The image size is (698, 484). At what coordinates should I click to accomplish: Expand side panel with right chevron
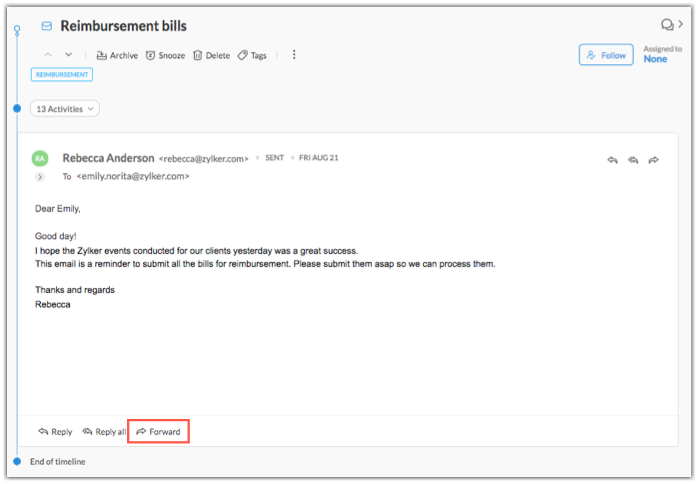pos(681,24)
